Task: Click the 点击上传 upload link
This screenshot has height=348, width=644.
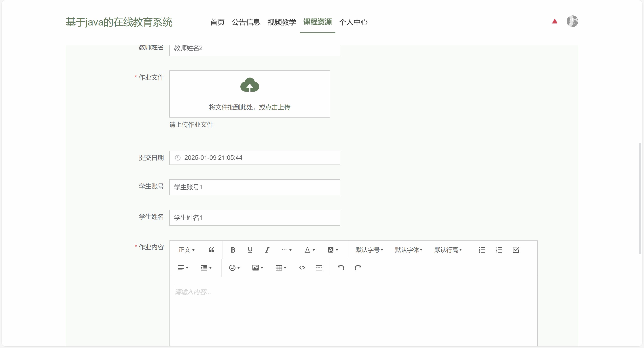Action: [x=278, y=107]
